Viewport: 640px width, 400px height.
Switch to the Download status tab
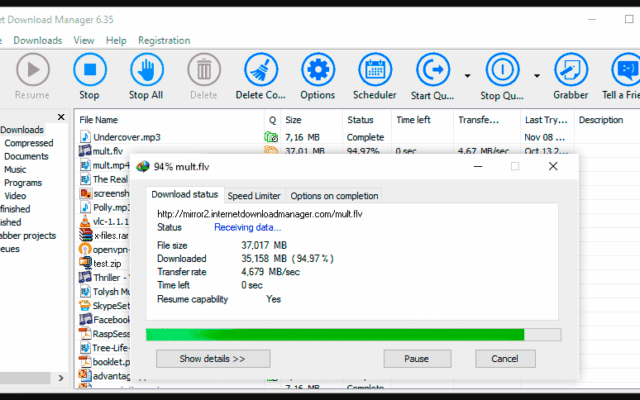point(184,195)
